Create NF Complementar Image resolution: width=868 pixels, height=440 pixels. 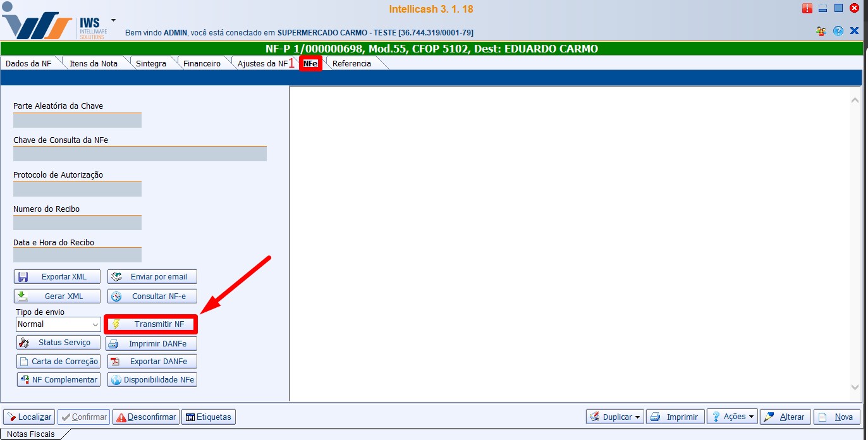pos(58,380)
